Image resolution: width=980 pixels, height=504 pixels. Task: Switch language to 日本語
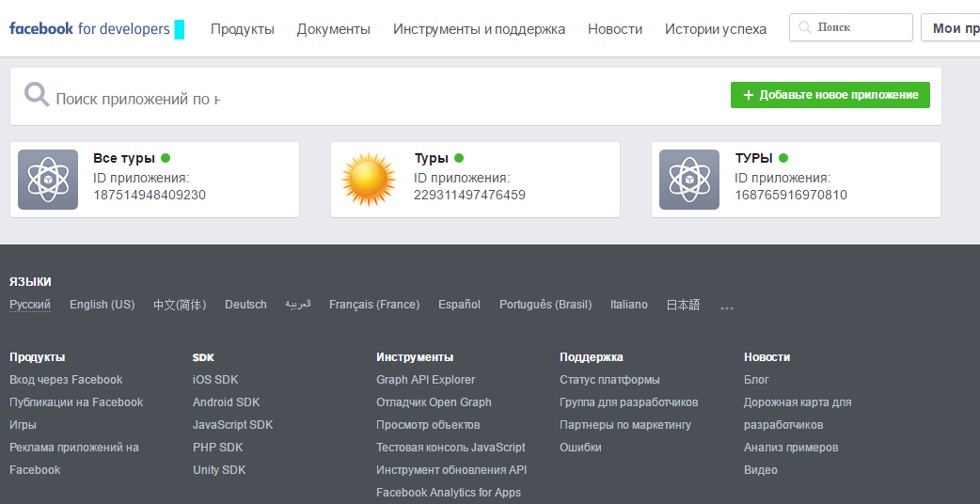pyautogui.click(x=683, y=305)
